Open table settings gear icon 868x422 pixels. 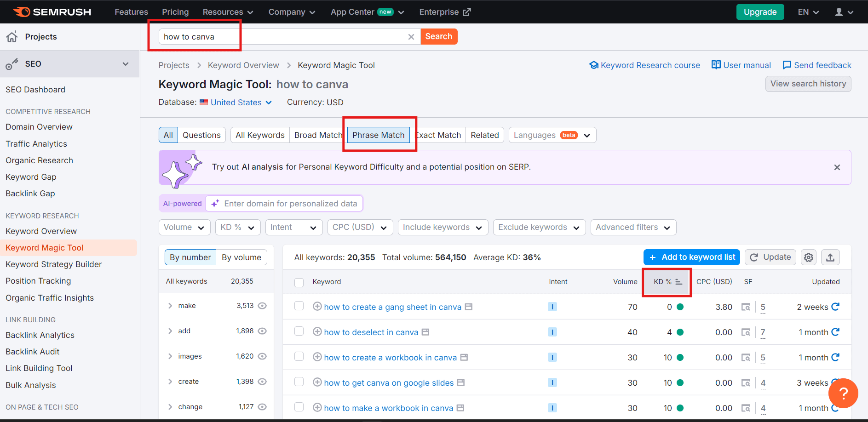click(809, 257)
